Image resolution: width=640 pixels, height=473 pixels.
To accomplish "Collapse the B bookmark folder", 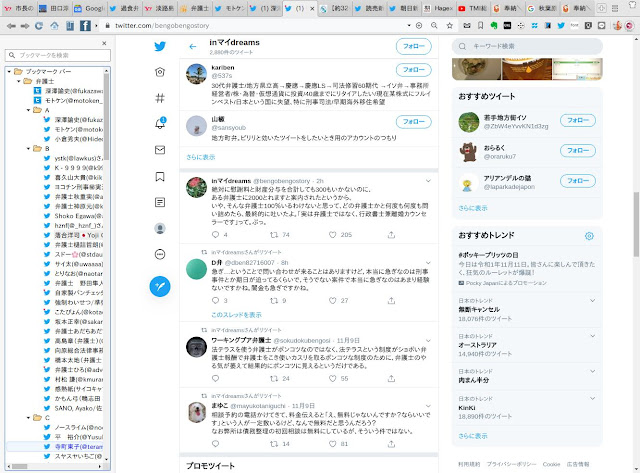I will [x=28, y=149].
